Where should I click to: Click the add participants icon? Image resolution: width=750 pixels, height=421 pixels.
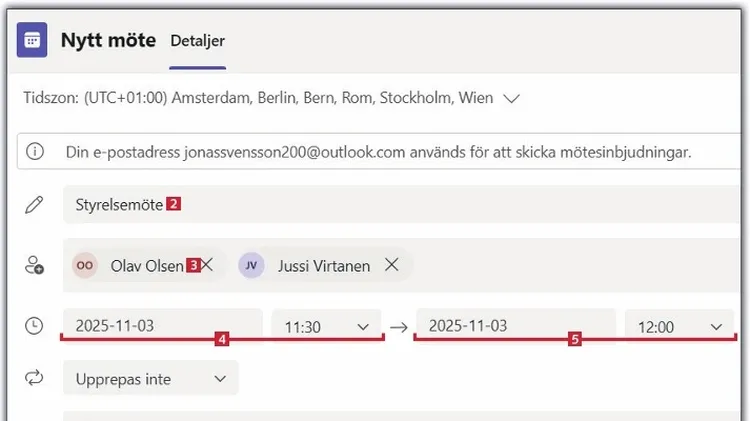pos(35,266)
